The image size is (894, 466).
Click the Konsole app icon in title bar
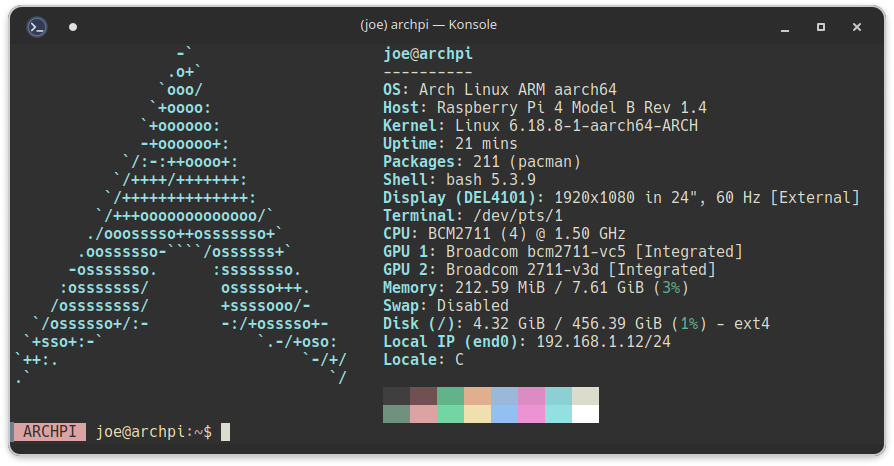37,27
